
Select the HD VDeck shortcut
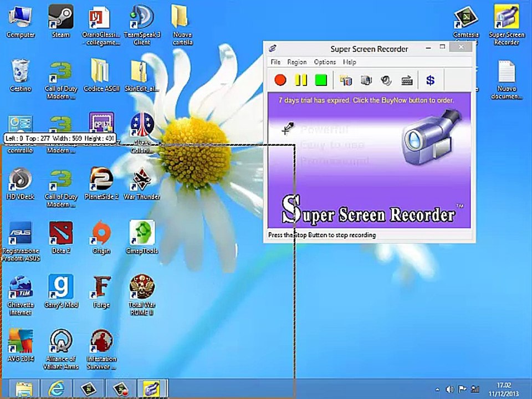(x=20, y=184)
